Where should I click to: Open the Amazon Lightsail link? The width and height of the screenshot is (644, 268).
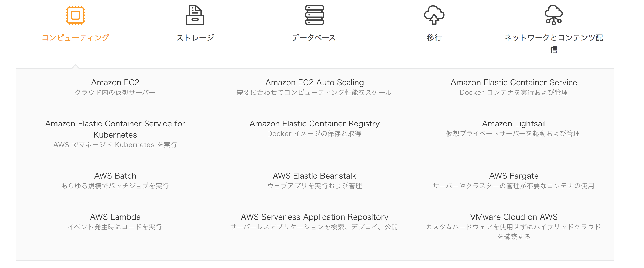pos(514,124)
